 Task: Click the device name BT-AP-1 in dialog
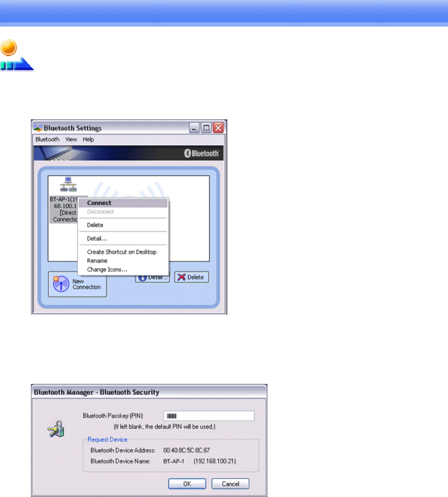[173, 461]
